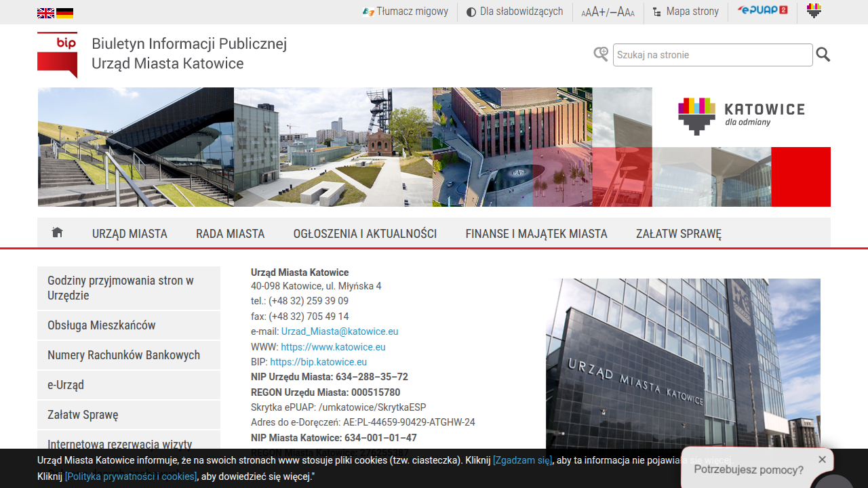Select tel.: (+48 32) 259 39 09 text
The width and height of the screenshot is (868, 488).
300,301
